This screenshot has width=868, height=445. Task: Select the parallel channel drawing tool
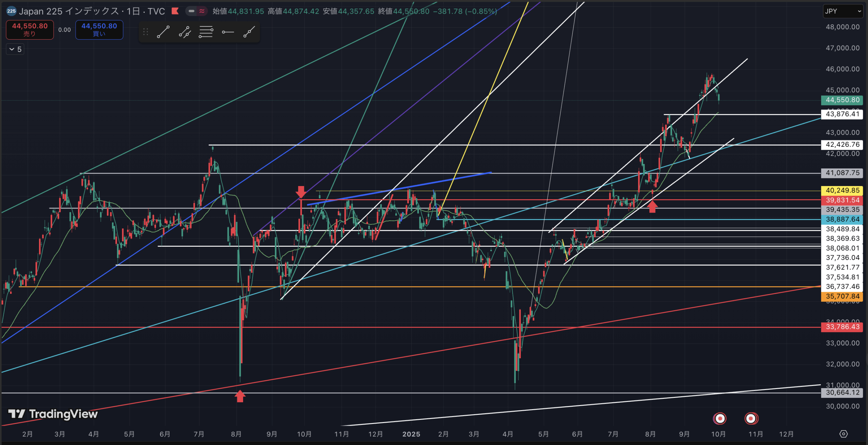[x=184, y=32]
